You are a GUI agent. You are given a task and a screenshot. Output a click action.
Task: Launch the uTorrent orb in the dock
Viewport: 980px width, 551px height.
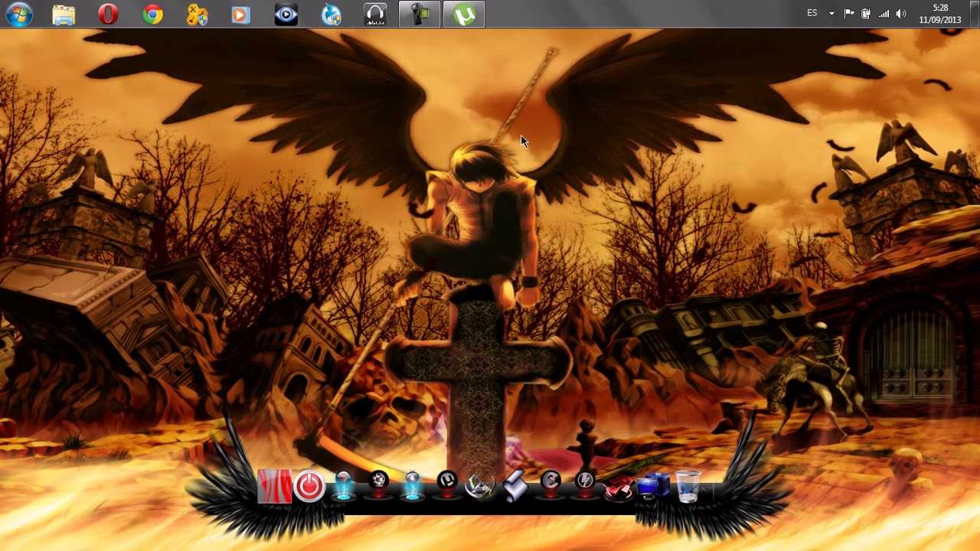point(447,484)
